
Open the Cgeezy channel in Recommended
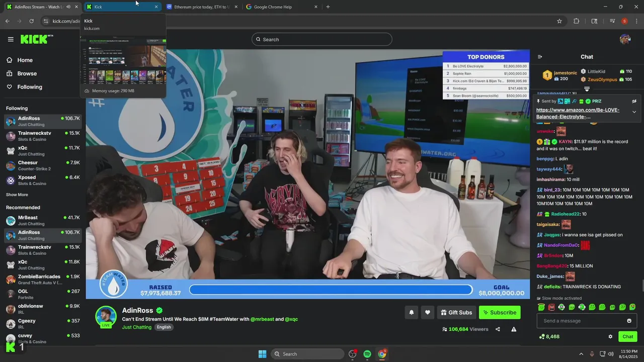click(43, 324)
